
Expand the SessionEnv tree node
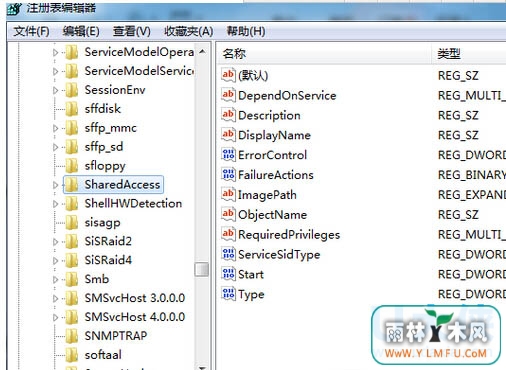pyautogui.click(x=55, y=90)
